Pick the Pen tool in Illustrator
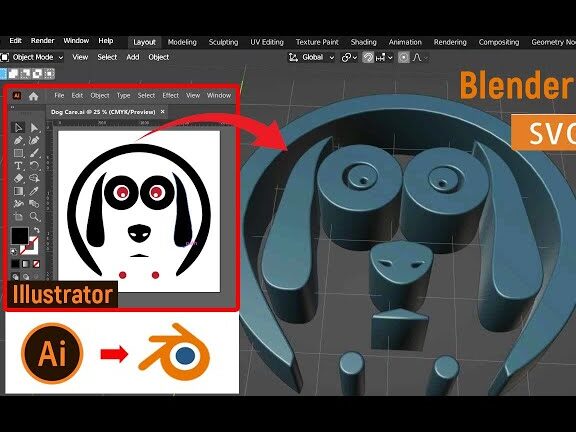This screenshot has height=432, width=576. click(x=18, y=140)
